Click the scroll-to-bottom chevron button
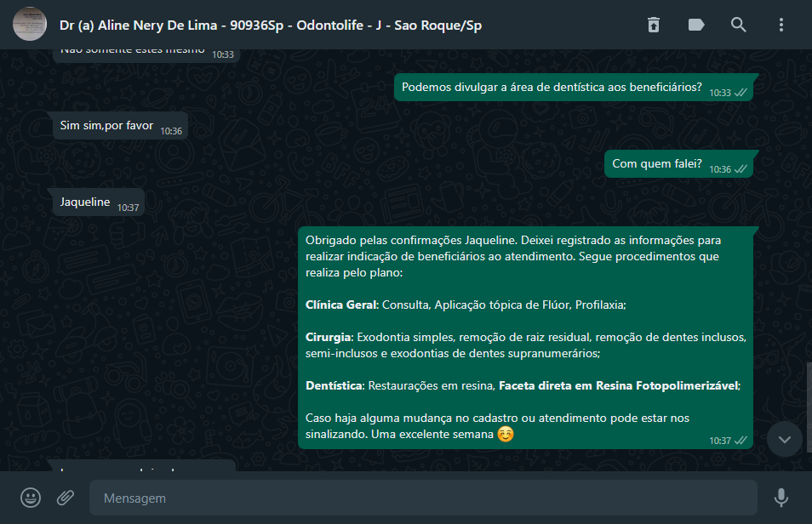 coord(785,440)
